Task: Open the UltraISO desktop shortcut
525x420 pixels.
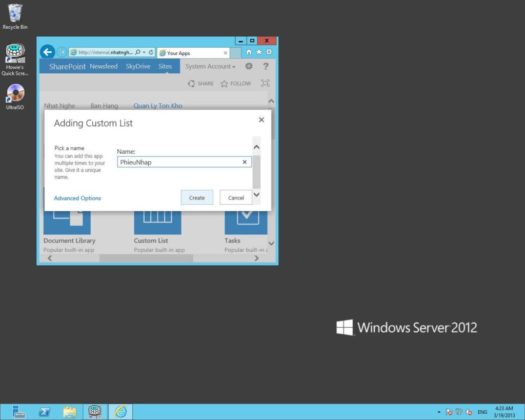Action: [x=15, y=97]
